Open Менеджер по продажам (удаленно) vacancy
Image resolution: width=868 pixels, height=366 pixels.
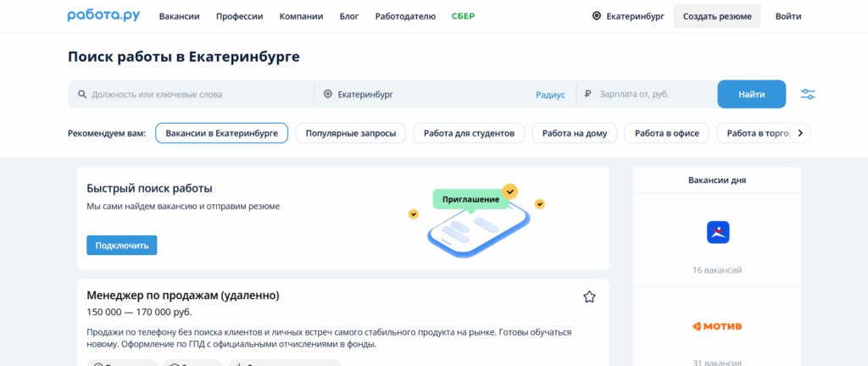(x=183, y=296)
